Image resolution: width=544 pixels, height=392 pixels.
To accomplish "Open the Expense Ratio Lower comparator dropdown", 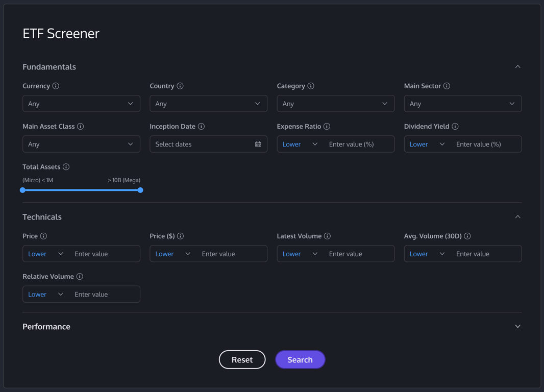I will tap(300, 144).
